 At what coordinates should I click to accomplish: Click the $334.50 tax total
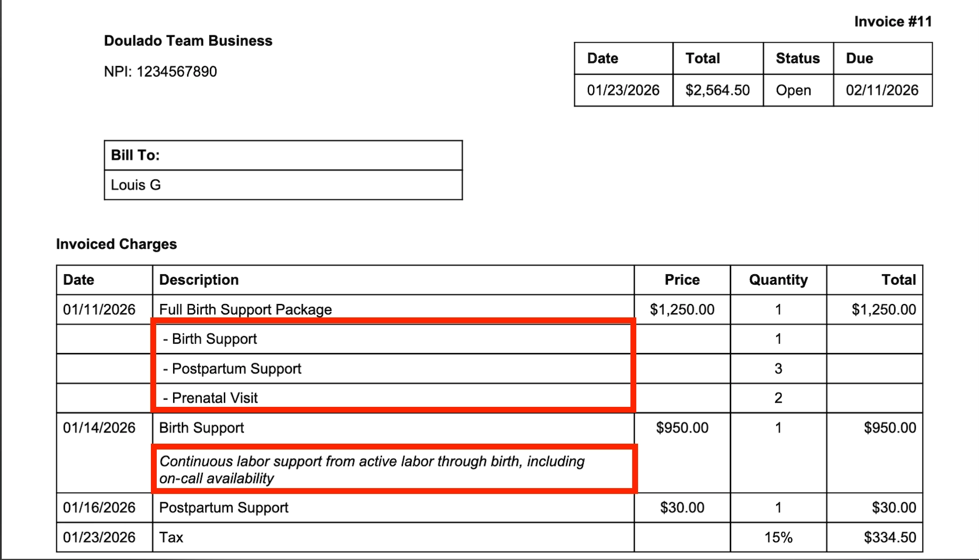click(890, 537)
